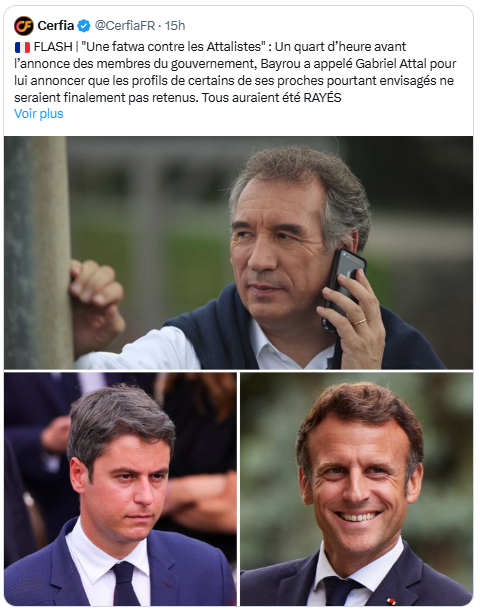Screen dimensions: 480x611
Task: Click the French flag emoji before FLASH
Action: [x=22, y=47]
